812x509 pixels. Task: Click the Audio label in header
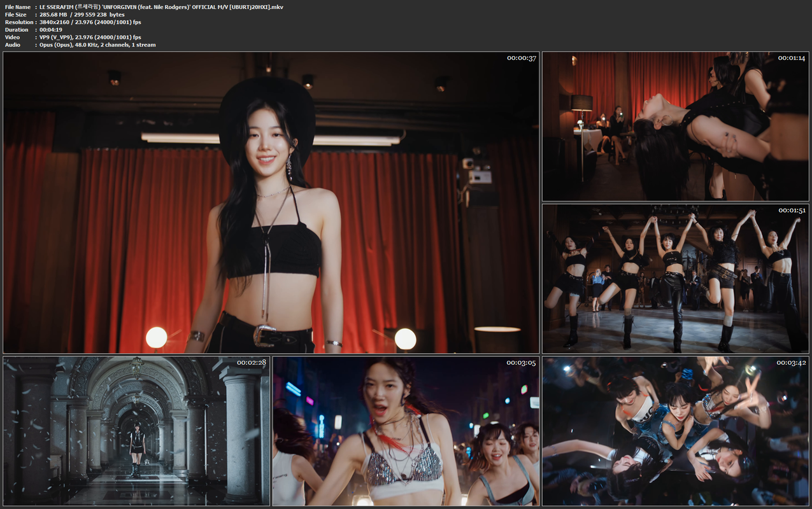(x=13, y=45)
